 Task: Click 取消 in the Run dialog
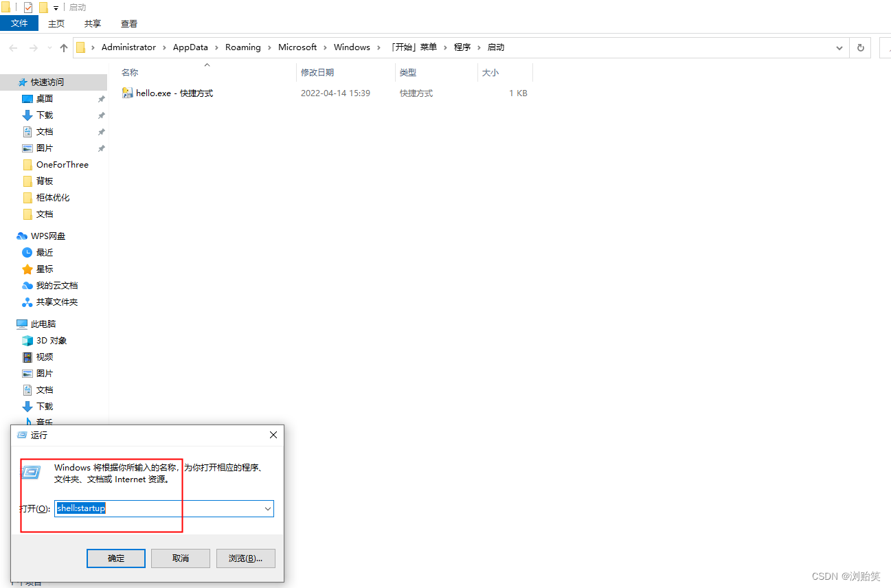point(181,558)
